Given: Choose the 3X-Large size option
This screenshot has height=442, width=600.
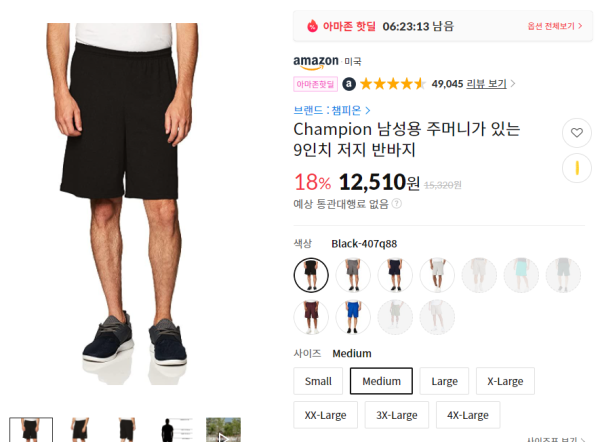Looking at the screenshot, I should click(x=397, y=415).
